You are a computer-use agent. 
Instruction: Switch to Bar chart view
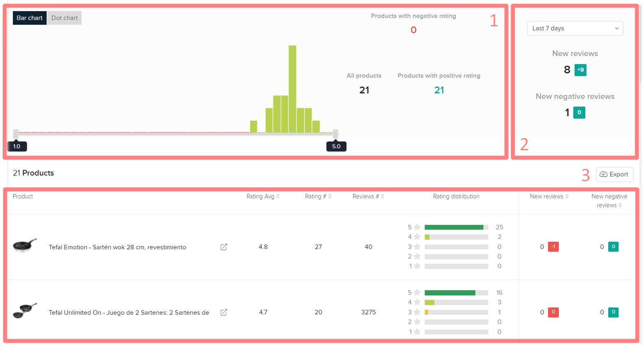(x=30, y=18)
